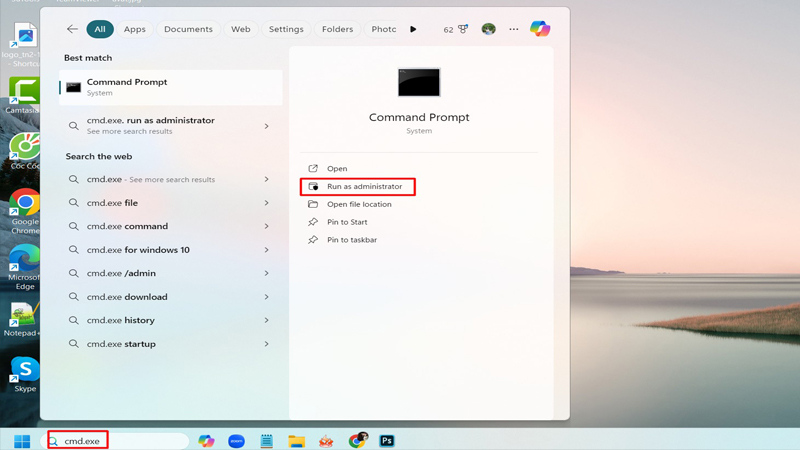The width and height of the screenshot is (800, 450).
Task: Open File Explorer from the taskbar
Action: [x=296, y=441]
